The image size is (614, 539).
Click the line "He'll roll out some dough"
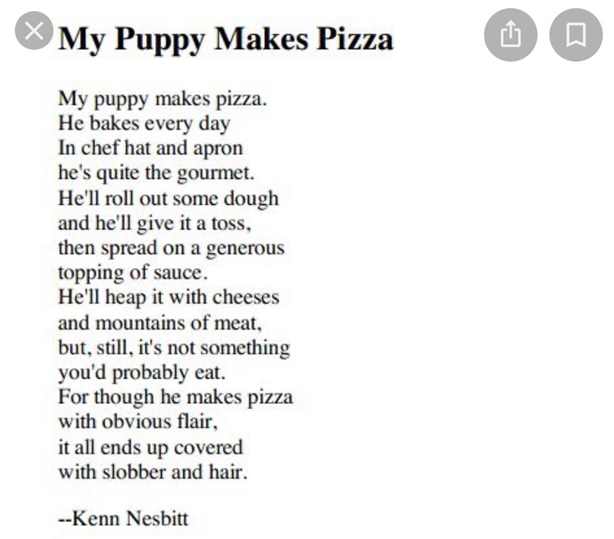pos(168,198)
